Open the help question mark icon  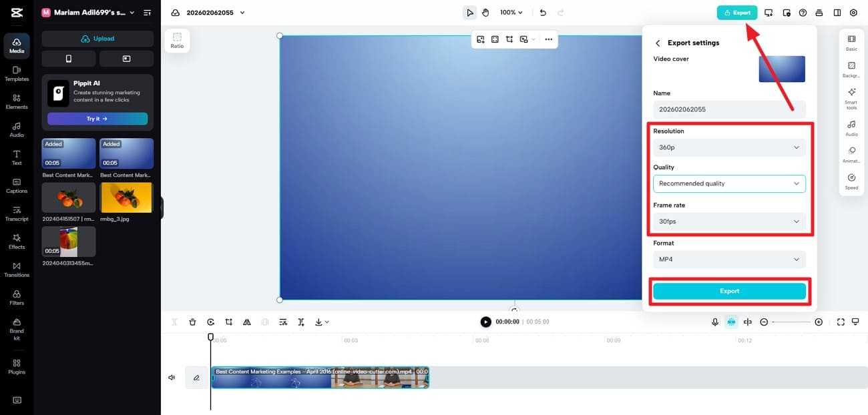tap(803, 13)
